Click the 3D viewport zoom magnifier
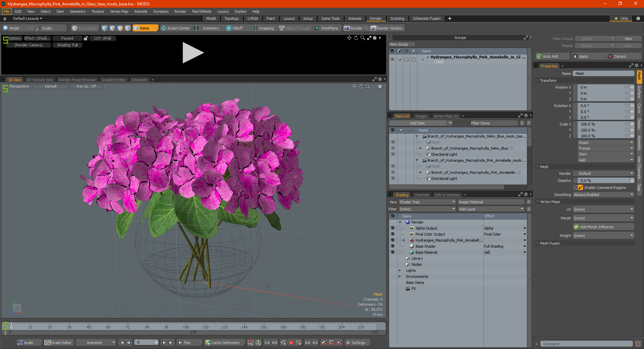Screen dimensions: 644x349 point(368,87)
